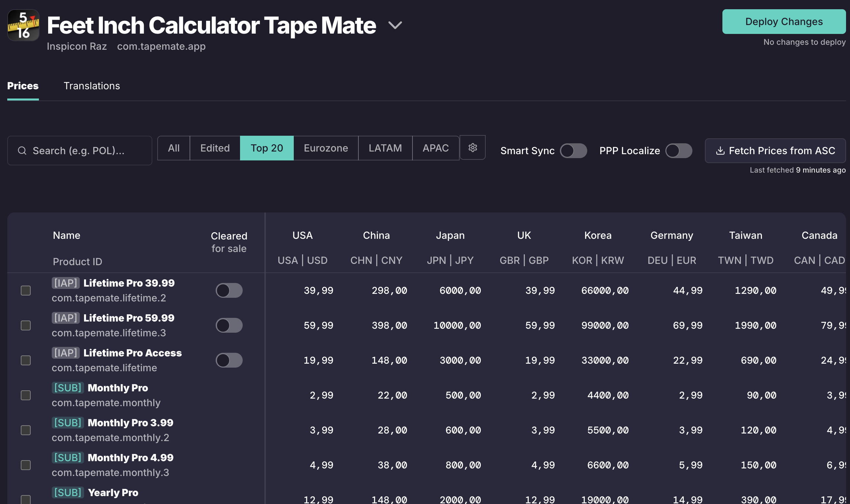The width and height of the screenshot is (850, 504).
Task: Click the Korea price 6600,00 cell
Action: (x=608, y=465)
